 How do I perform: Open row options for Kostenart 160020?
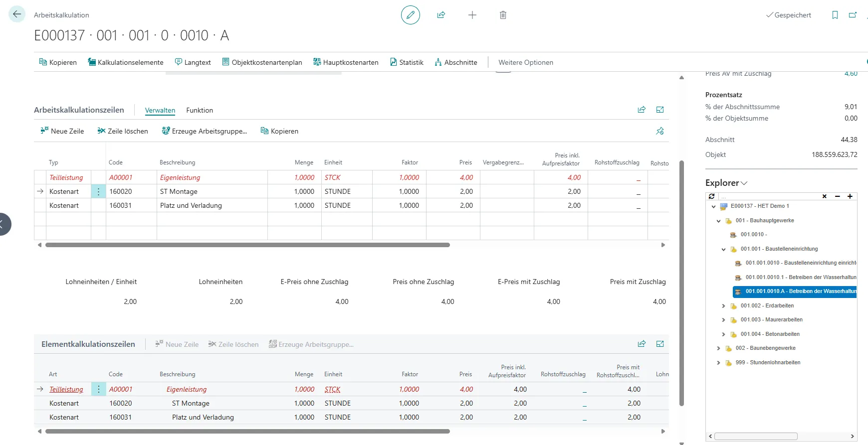pos(98,191)
